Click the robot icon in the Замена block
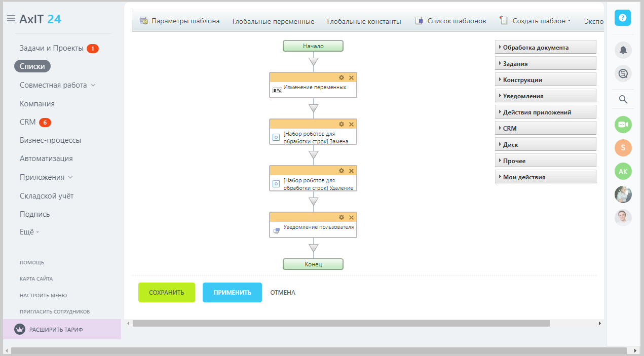 click(276, 137)
